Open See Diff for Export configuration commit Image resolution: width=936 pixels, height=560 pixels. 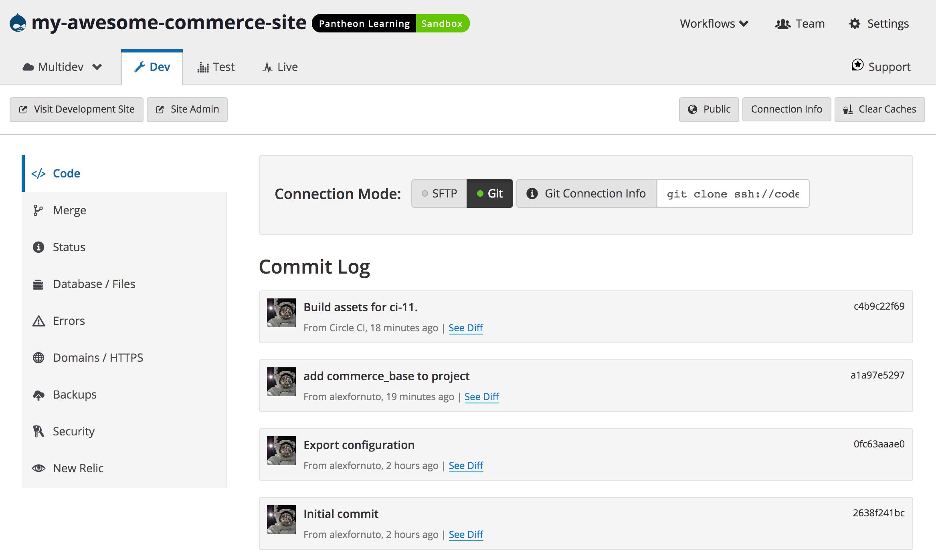point(466,465)
